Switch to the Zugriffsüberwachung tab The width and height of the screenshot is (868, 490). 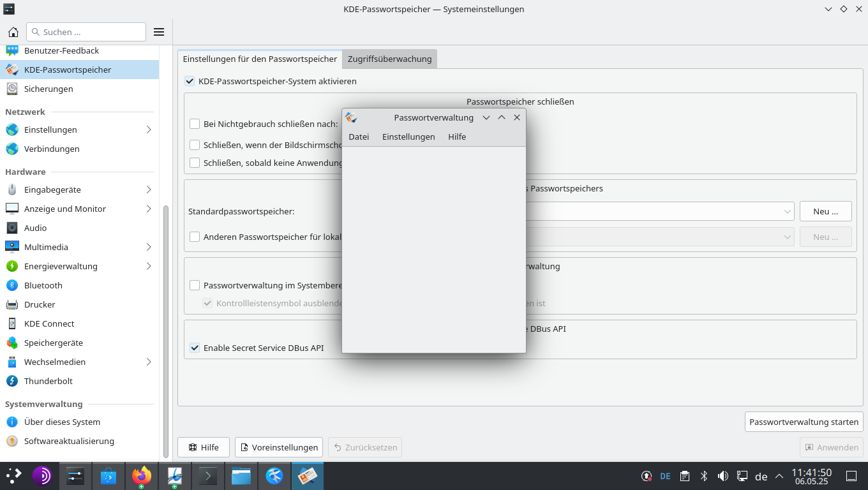[x=389, y=59]
